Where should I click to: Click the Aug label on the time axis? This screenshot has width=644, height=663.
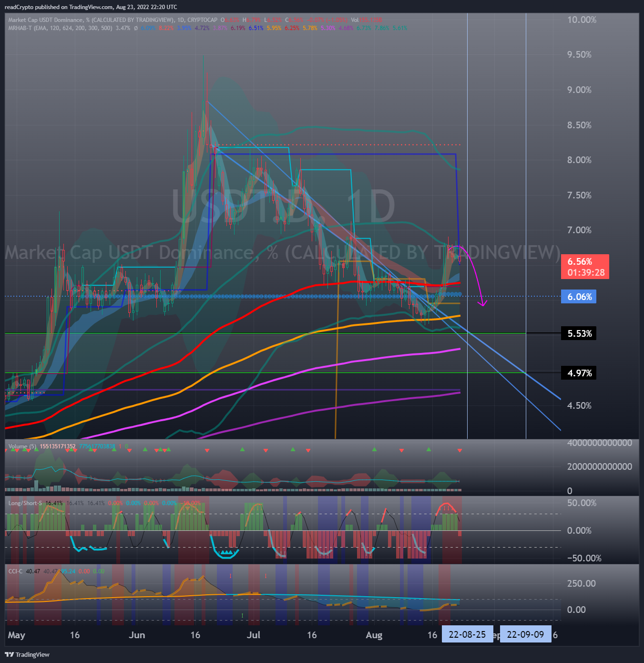click(x=374, y=635)
